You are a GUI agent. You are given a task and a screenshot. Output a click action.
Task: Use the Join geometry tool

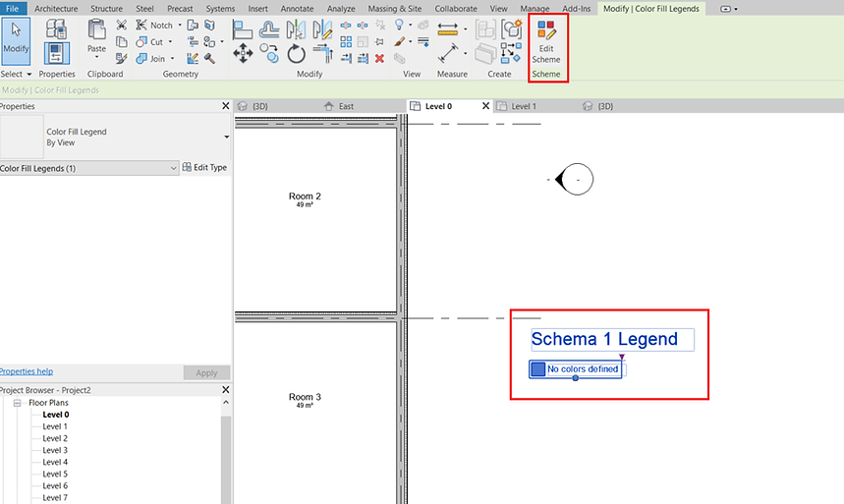coord(150,58)
